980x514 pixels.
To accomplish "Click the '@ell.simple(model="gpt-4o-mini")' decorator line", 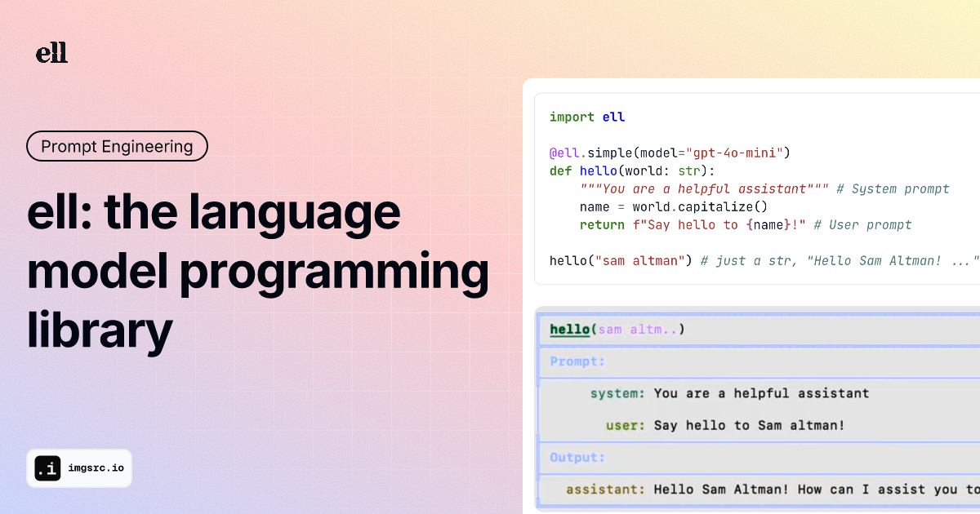I will [x=670, y=153].
